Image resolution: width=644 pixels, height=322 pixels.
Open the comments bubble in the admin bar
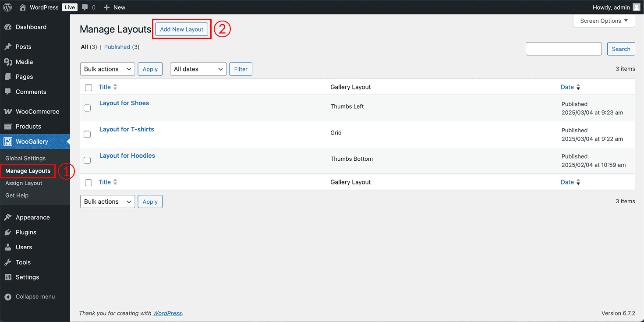click(x=88, y=7)
